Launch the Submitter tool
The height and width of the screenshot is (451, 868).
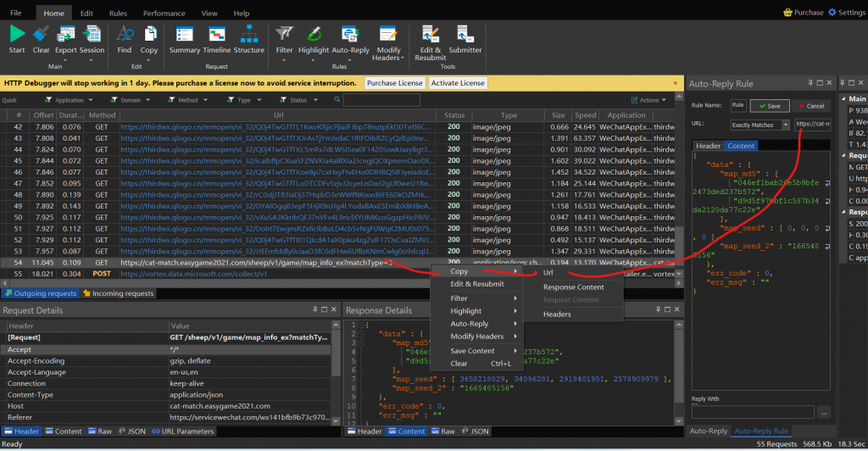[465, 35]
